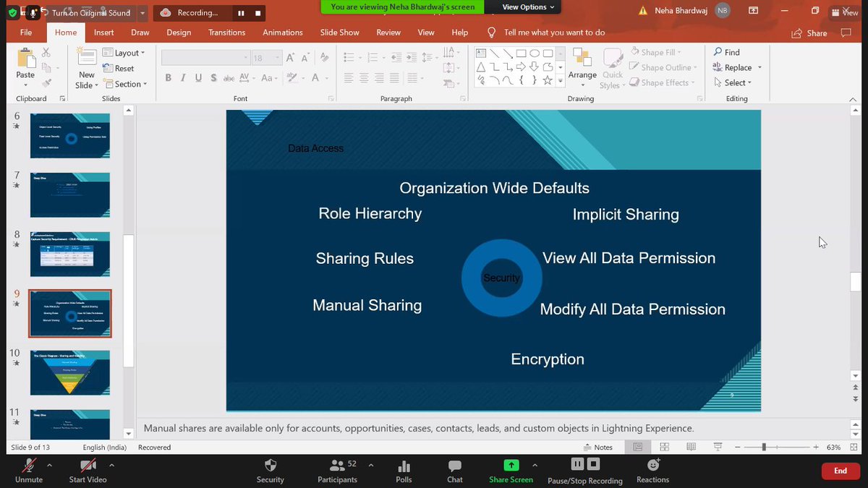Screen dimensions: 868x488
Task: Open Zoom Chat panel
Action: tap(454, 470)
